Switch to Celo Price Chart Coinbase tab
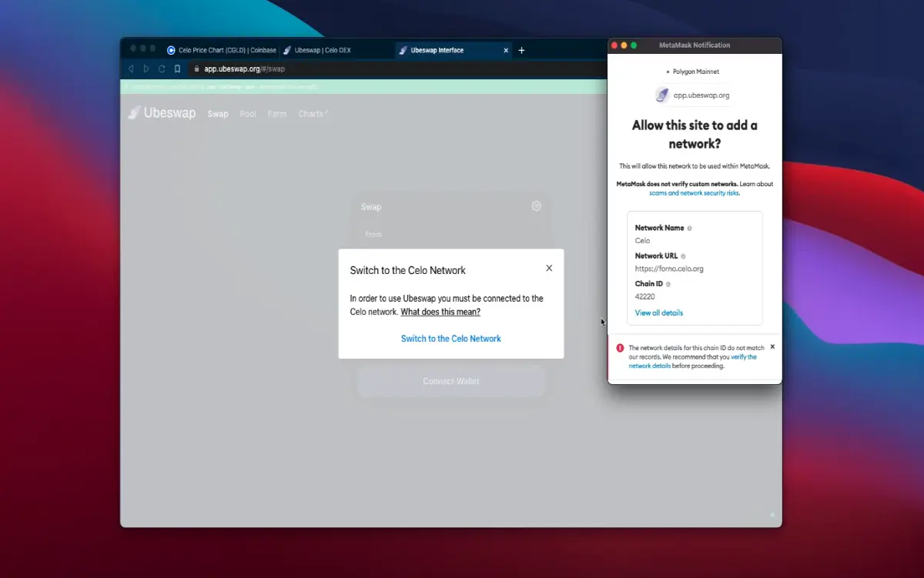The height and width of the screenshot is (578, 924). (x=220, y=50)
